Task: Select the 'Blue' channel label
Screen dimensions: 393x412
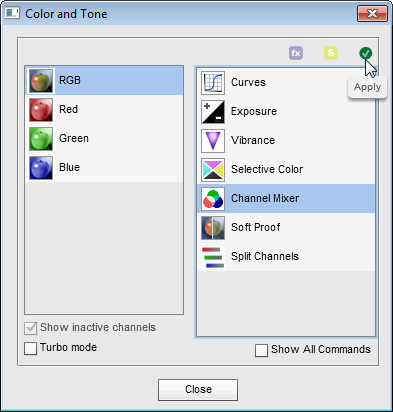Action: pyautogui.click(x=69, y=167)
